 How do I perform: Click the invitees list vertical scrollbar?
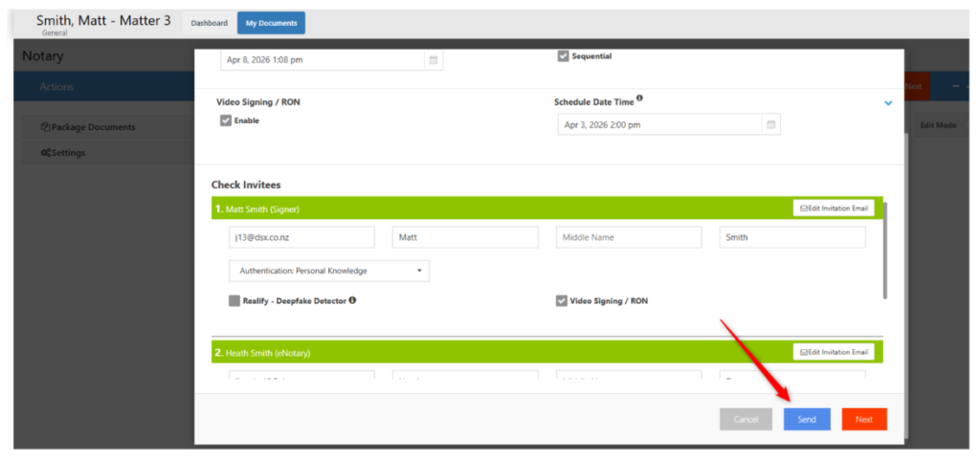coord(885,251)
